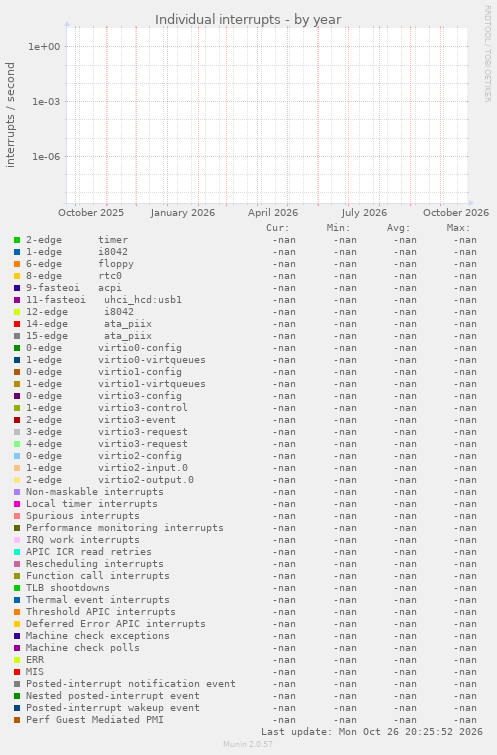The width and height of the screenshot is (497, 755).
Task: Select the dark blue swatch for acpi
Action: coord(17,288)
